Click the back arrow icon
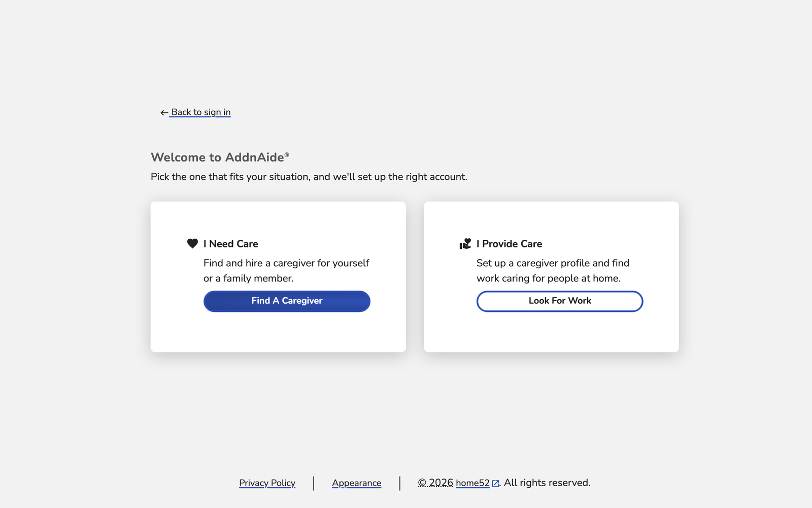This screenshot has width=812, height=508. 164,113
